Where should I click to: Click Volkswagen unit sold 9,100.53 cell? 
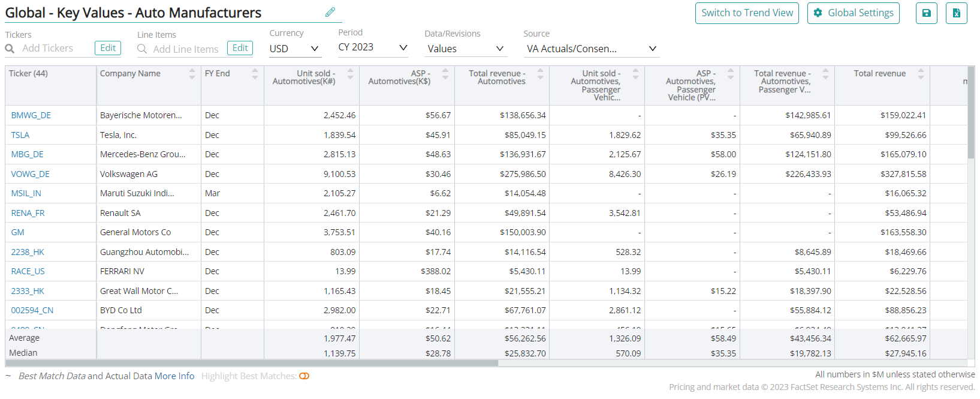coord(312,174)
